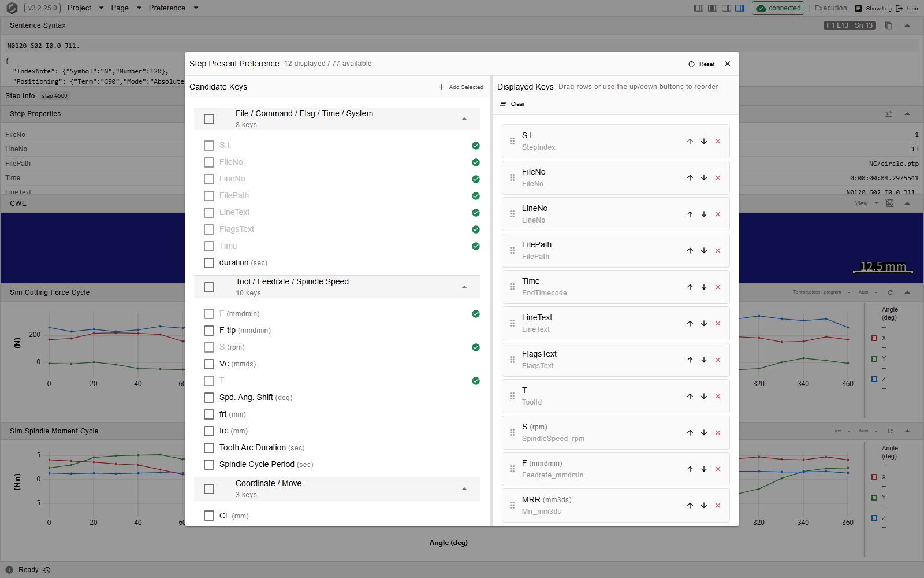The image size is (924, 578).
Task: Select the Tooth Arc Duration checkbox
Action: pos(209,448)
